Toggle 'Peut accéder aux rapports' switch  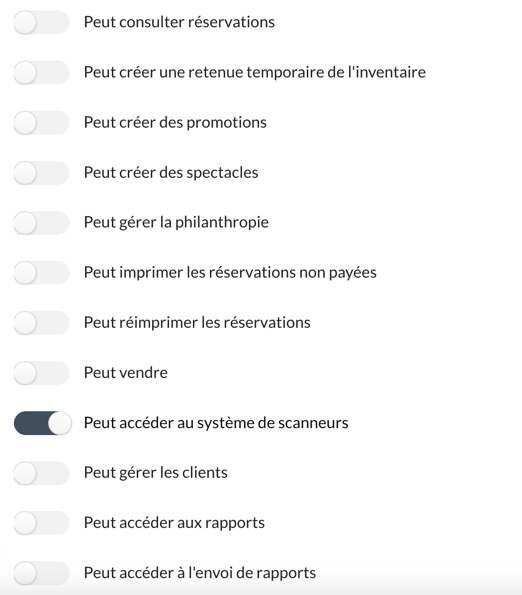tap(42, 523)
